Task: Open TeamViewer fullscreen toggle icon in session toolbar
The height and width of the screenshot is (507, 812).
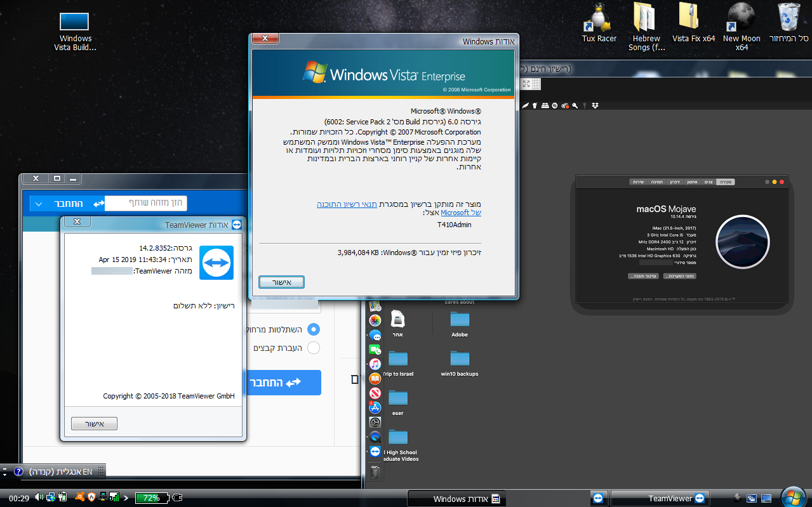Action: pyautogui.click(x=526, y=84)
